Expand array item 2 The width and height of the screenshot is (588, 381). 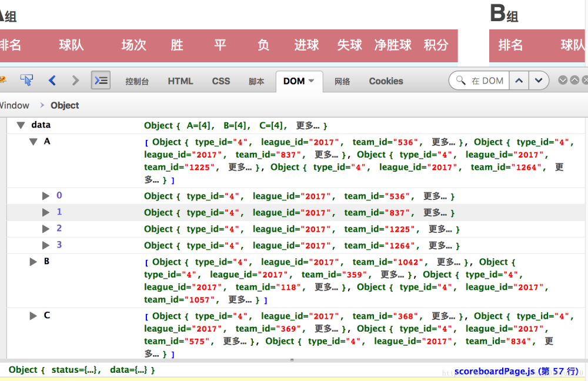(46, 229)
